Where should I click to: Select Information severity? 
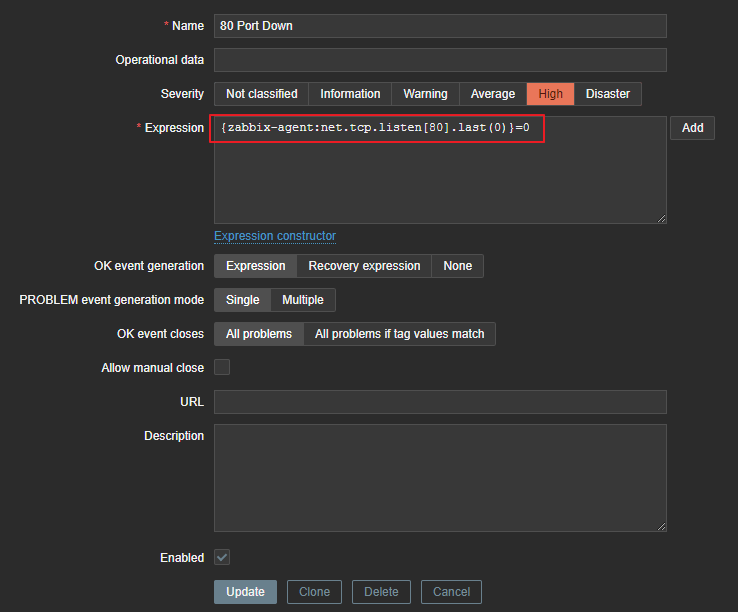[350, 94]
